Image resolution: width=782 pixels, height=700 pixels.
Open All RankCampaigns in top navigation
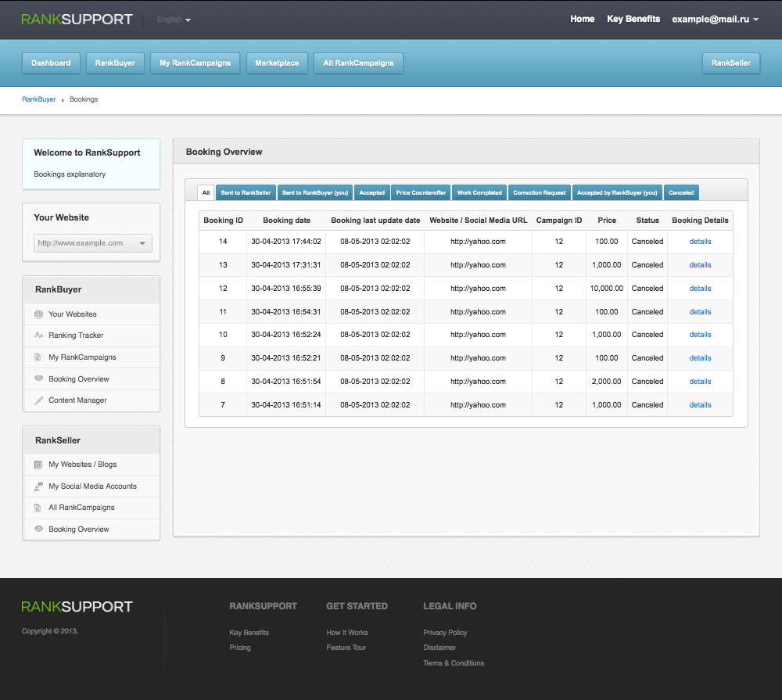click(358, 63)
